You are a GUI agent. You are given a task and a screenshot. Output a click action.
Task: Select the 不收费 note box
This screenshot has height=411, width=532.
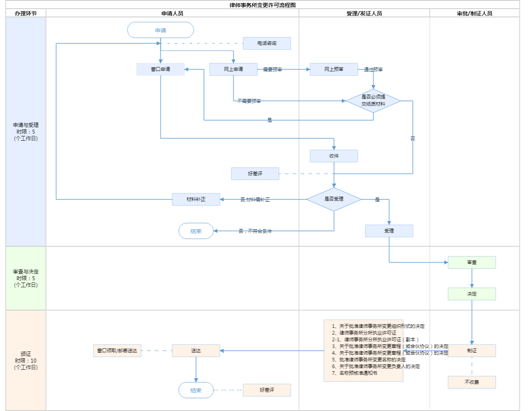pyautogui.click(x=472, y=382)
